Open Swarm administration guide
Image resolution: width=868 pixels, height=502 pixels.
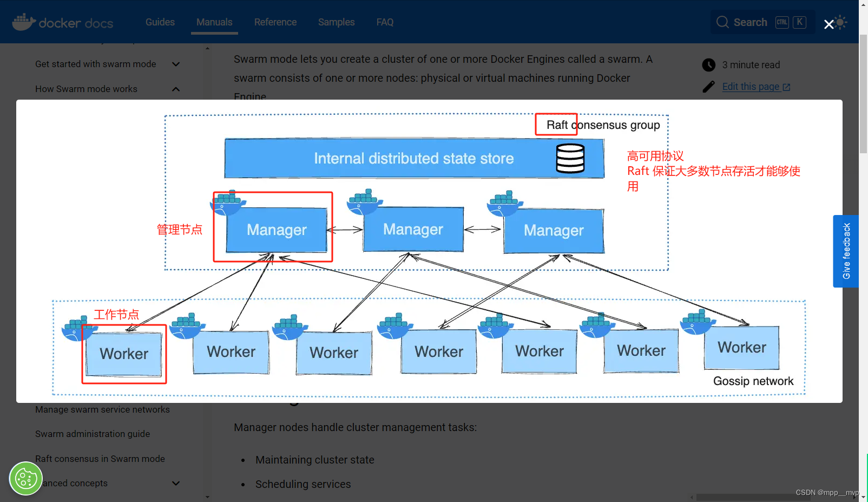(x=93, y=434)
